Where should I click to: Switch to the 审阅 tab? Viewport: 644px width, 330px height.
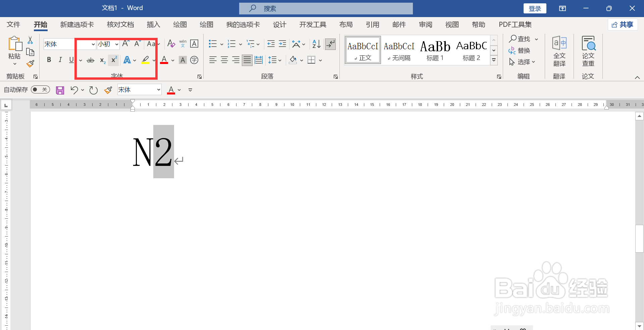pyautogui.click(x=425, y=24)
